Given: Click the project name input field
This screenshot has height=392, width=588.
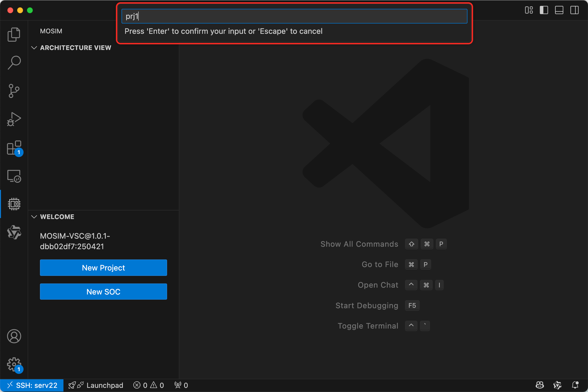Looking at the screenshot, I should [x=294, y=16].
